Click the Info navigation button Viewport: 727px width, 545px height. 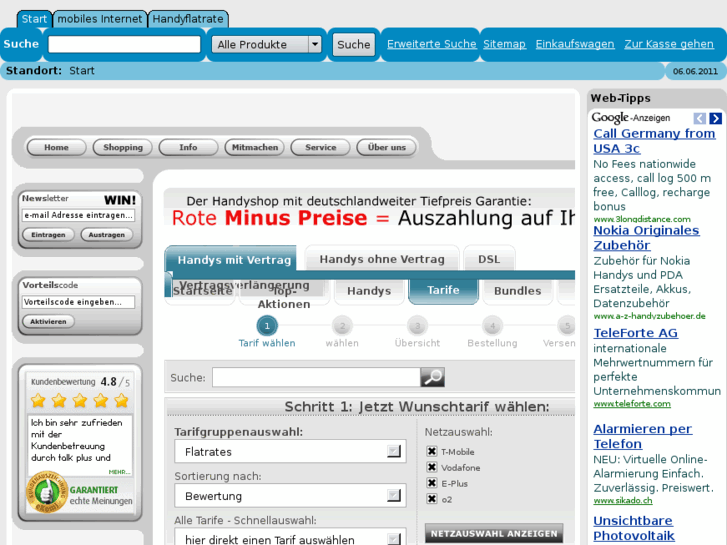(x=188, y=147)
